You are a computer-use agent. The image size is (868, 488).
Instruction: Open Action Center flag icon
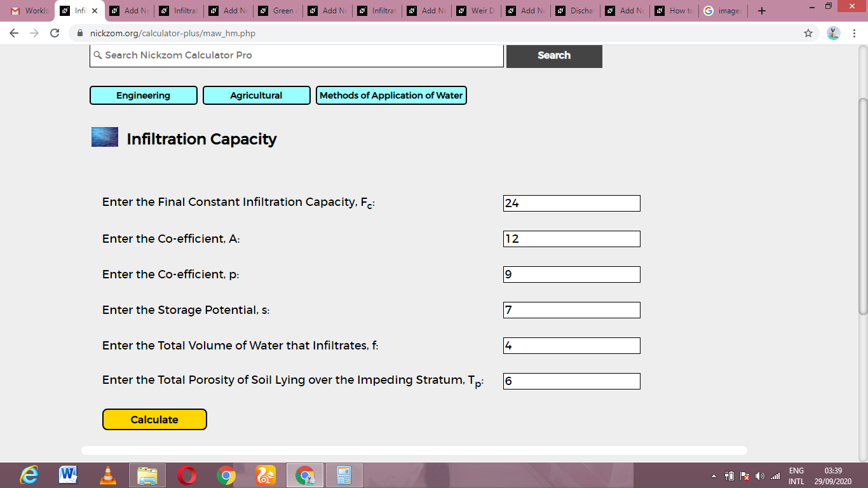coord(745,476)
